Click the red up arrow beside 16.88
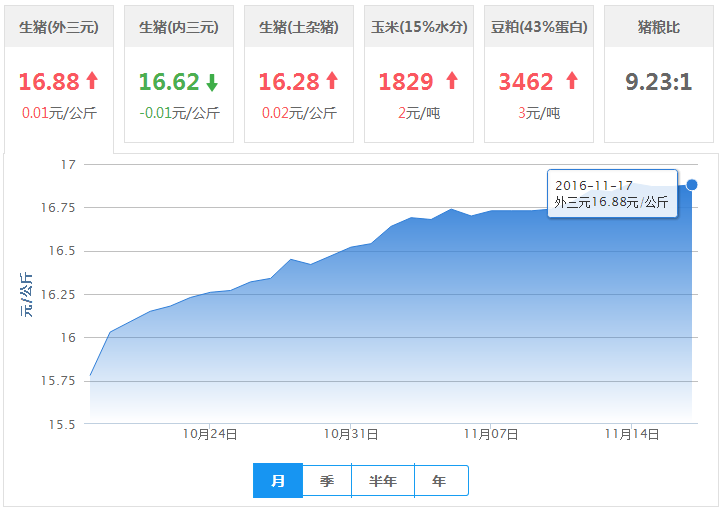The width and height of the screenshot is (724, 515). point(92,81)
